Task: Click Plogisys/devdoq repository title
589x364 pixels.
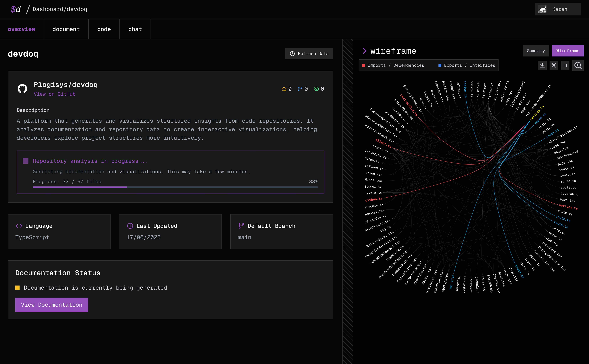Action: coord(66,85)
